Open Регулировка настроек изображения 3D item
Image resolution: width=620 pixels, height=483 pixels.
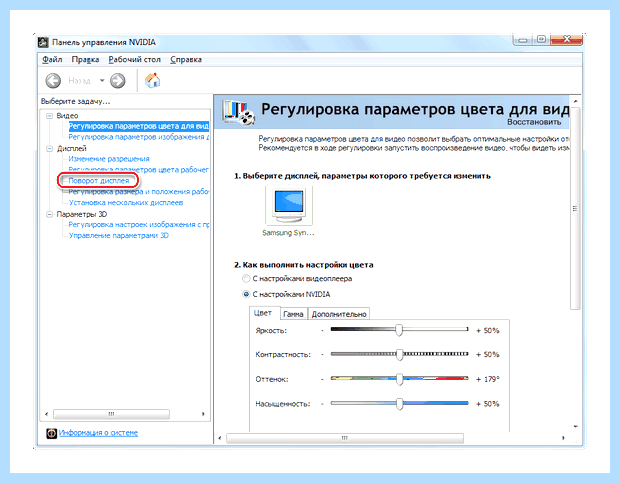[138, 225]
